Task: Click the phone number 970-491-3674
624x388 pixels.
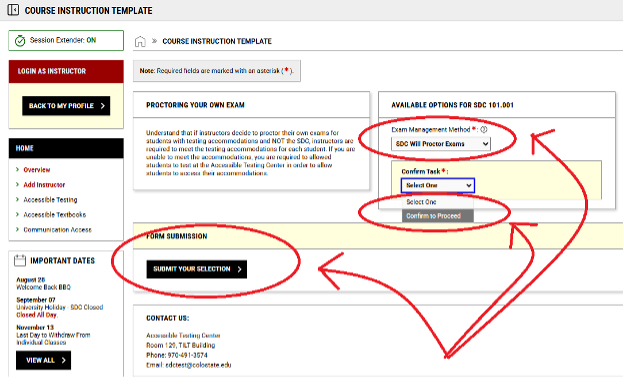Action: click(x=187, y=355)
